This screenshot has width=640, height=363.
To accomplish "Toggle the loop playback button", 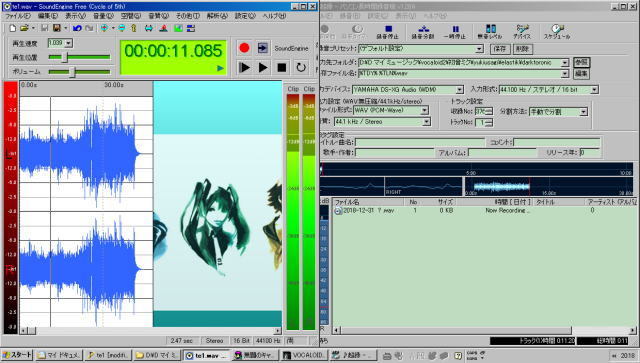I will pyautogui.click(x=301, y=67).
